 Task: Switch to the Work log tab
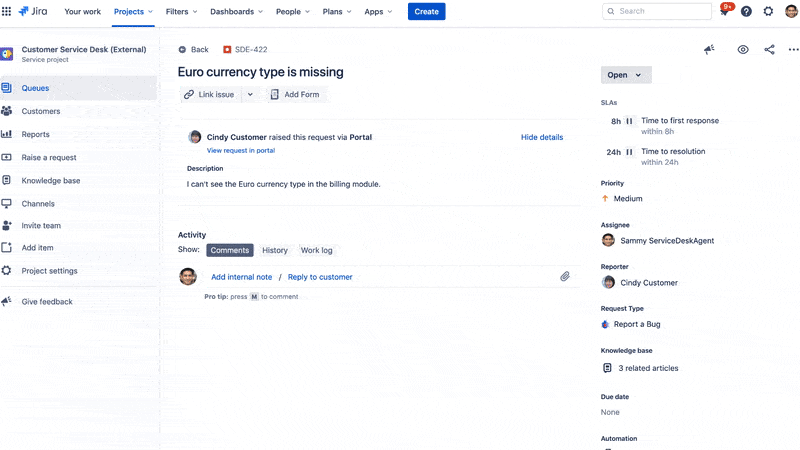coord(317,250)
